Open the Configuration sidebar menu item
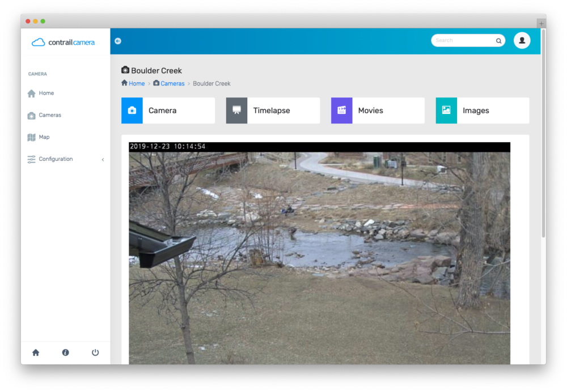The image size is (567, 392). point(65,159)
